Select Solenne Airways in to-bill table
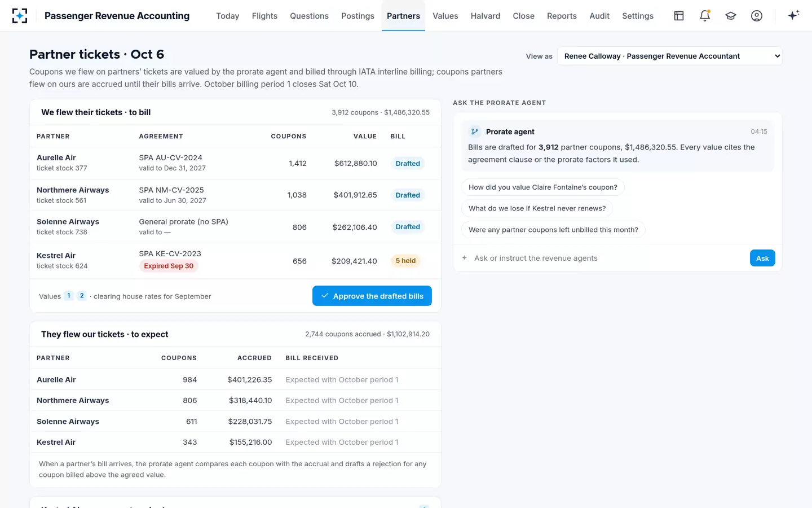The width and height of the screenshot is (812, 508). click(x=68, y=222)
